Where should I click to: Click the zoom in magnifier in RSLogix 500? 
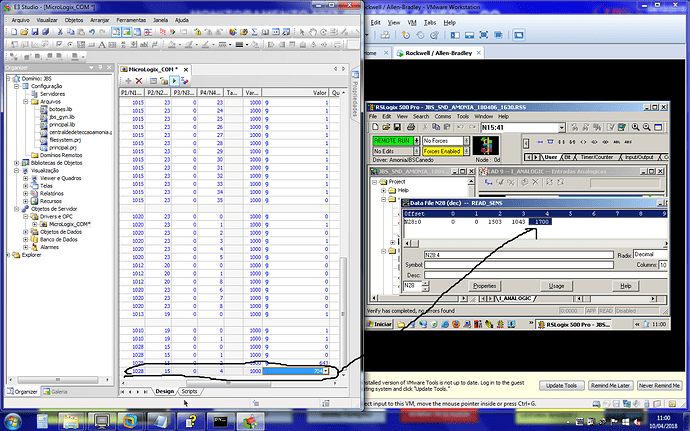click(635, 127)
